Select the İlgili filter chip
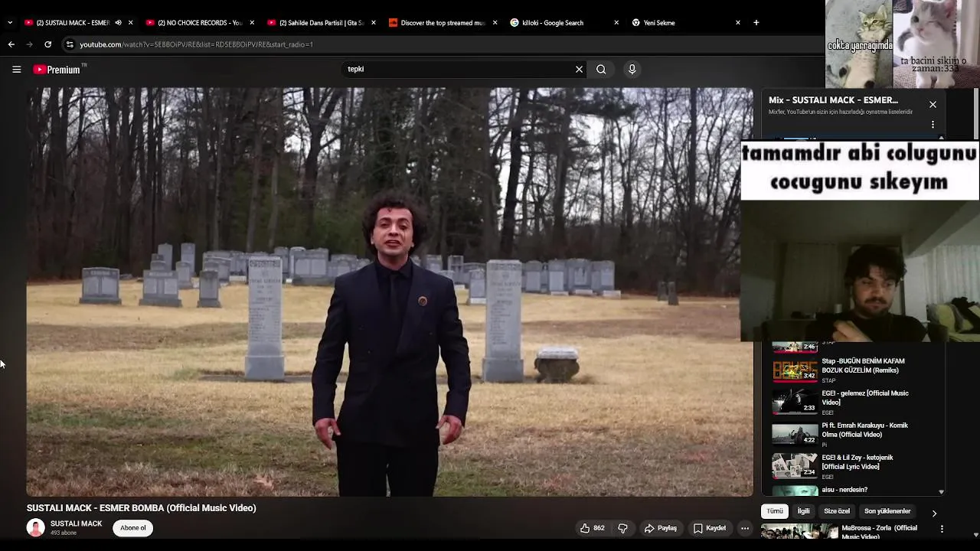 pyautogui.click(x=803, y=511)
